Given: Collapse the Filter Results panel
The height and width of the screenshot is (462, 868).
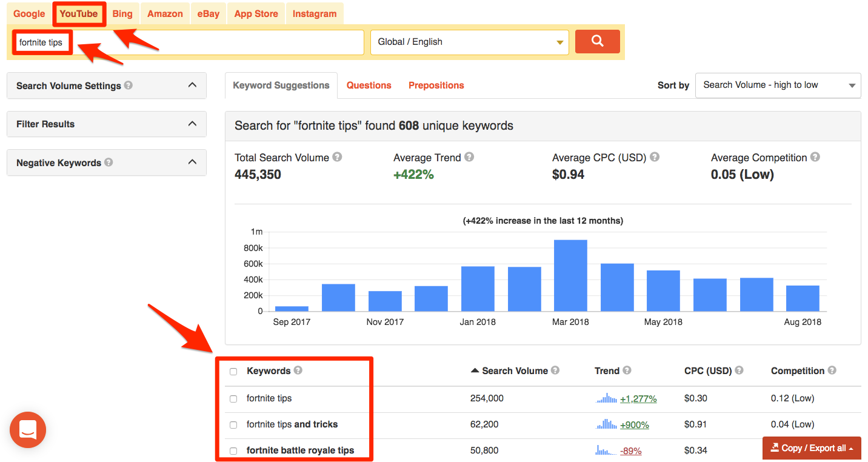Looking at the screenshot, I should [192, 124].
